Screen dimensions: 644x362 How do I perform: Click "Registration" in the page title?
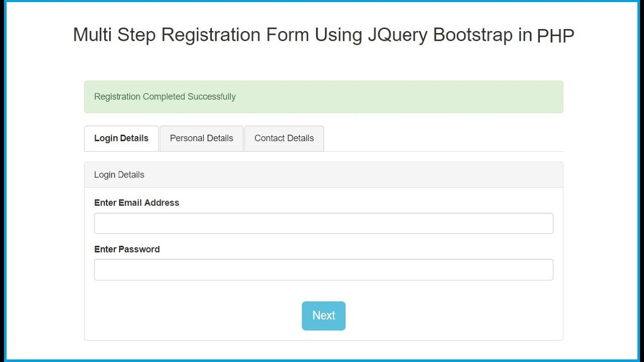[211, 35]
